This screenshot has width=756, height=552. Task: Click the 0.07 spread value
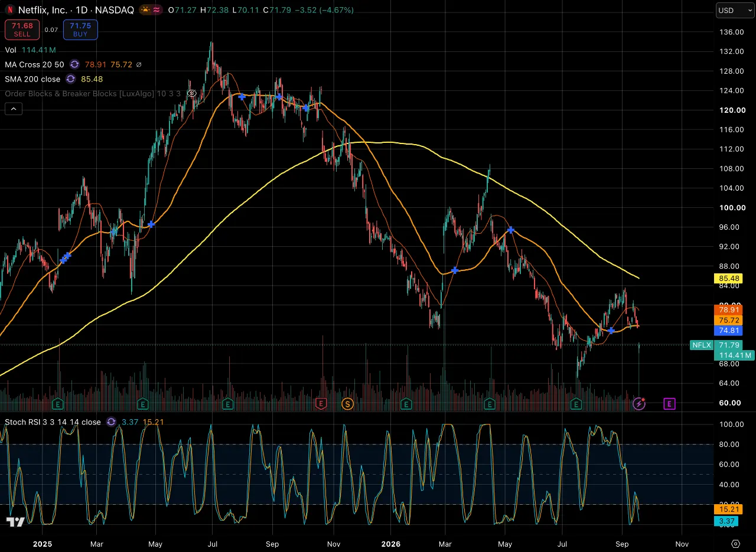click(51, 30)
